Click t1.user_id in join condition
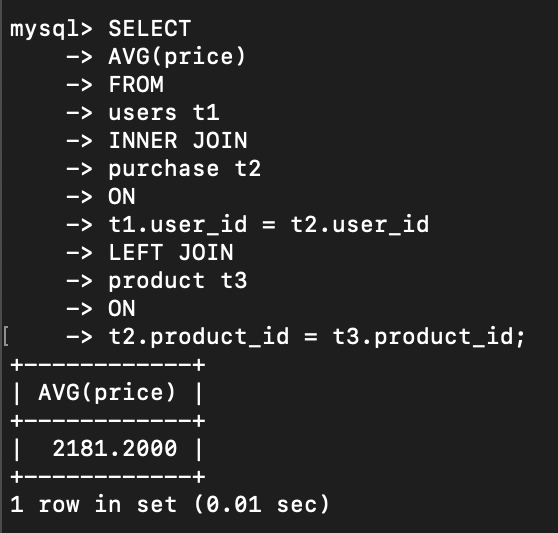 [x=178, y=225]
